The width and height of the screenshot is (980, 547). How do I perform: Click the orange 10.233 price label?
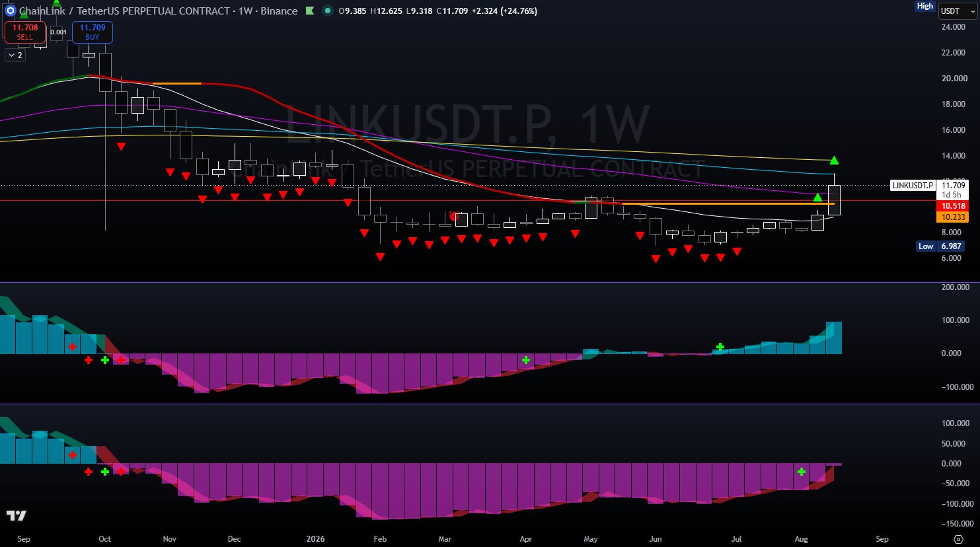point(953,217)
